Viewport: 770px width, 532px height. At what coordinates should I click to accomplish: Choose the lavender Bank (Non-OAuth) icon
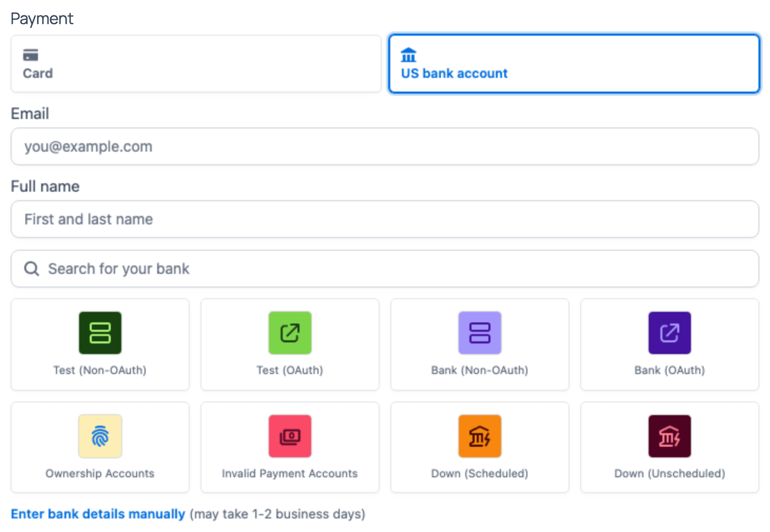(x=480, y=333)
